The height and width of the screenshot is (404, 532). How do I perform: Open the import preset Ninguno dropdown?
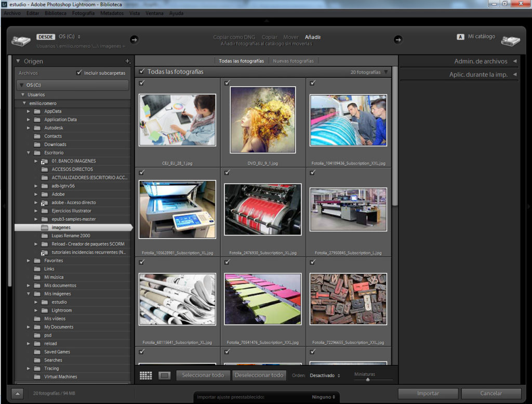click(323, 397)
